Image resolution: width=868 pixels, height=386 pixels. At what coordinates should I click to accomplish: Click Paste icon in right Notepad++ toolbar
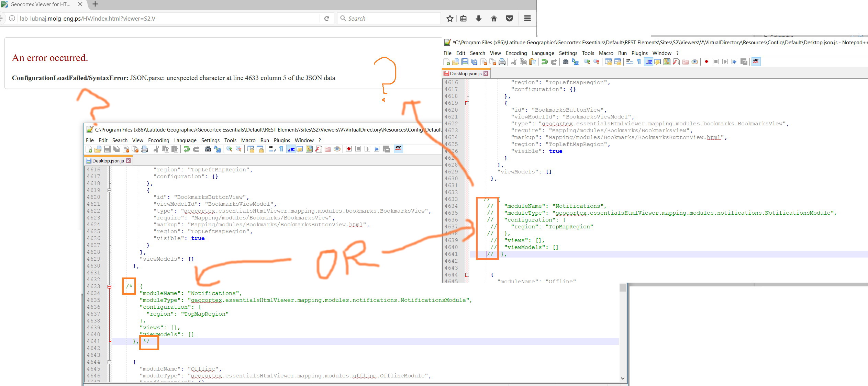[x=533, y=62]
